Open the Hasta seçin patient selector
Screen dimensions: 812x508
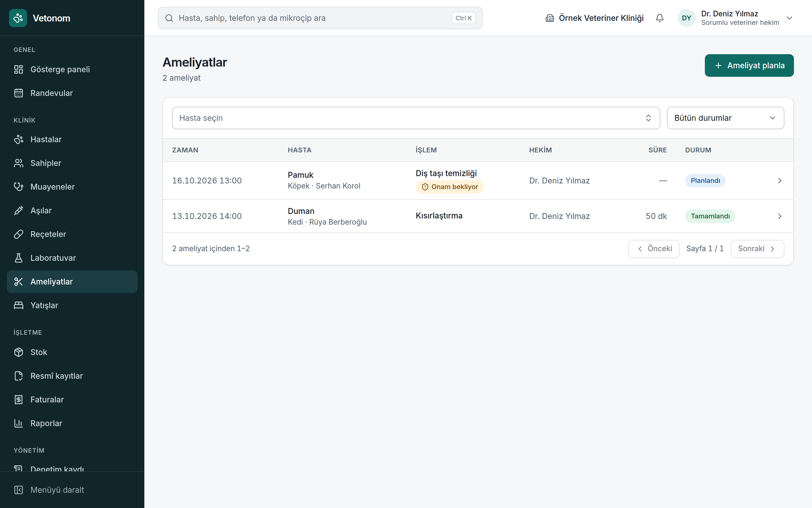[416, 118]
